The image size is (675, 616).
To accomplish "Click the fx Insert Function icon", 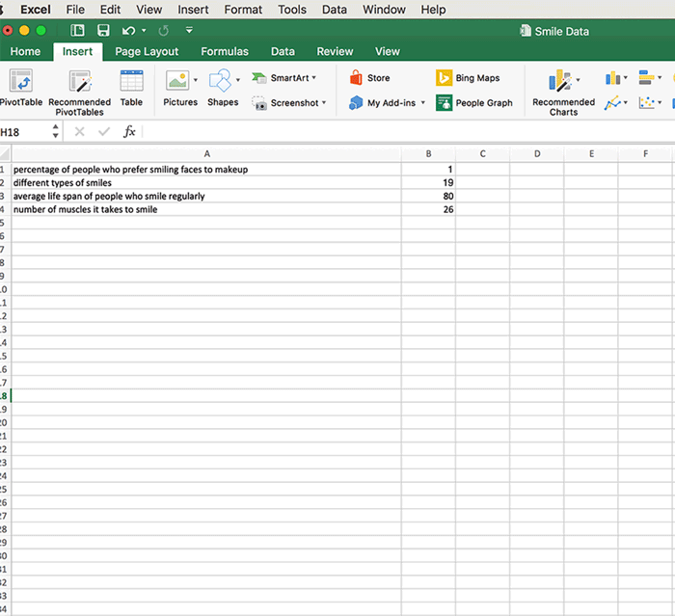I will pyautogui.click(x=129, y=131).
